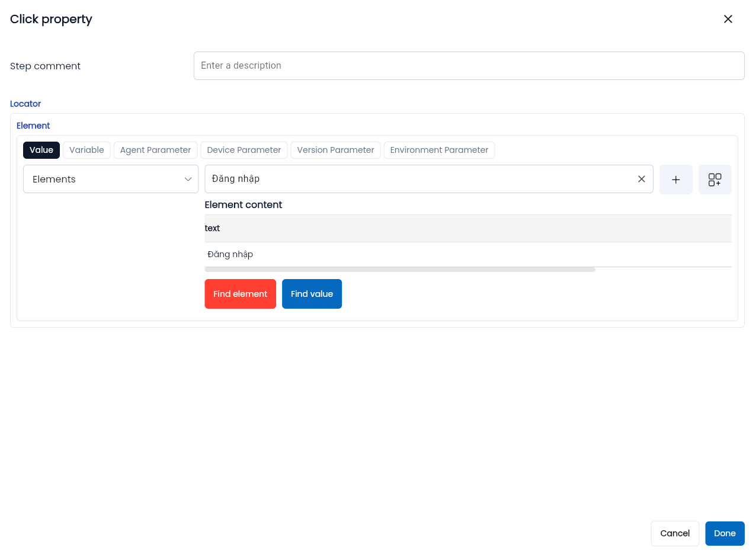Clear the Đăng nhập element field

click(x=641, y=179)
